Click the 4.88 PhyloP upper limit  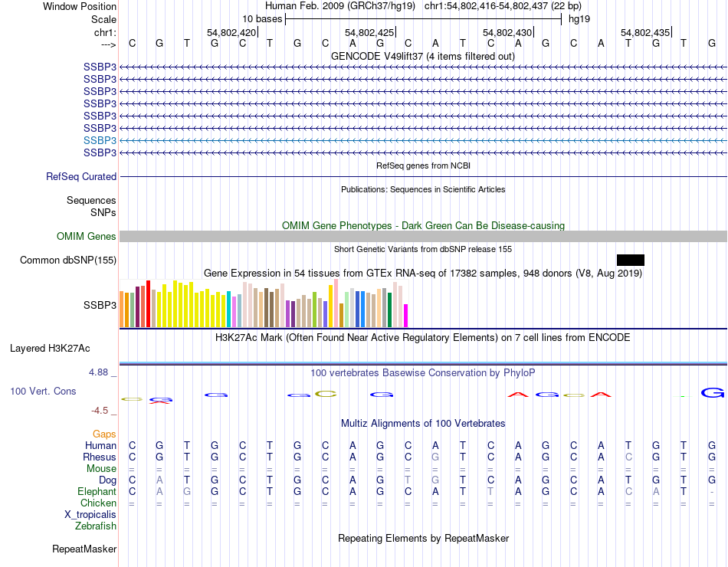coord(98,372)
